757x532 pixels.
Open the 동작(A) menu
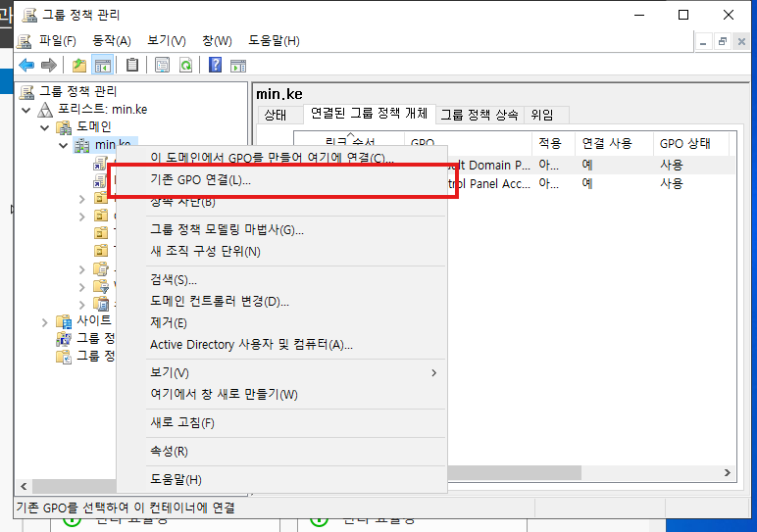(x=112, y=41)
